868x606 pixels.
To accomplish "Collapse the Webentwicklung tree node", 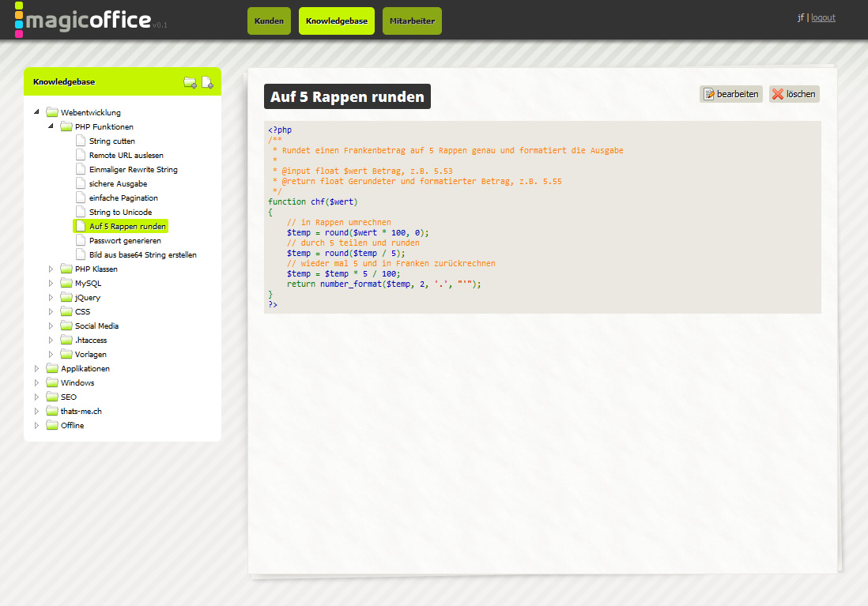I will pos(37,112).
